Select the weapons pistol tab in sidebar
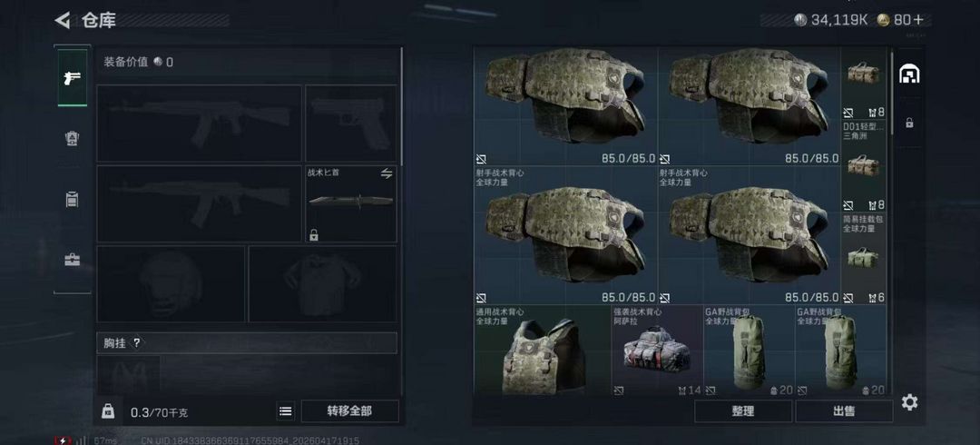Viewport: 980px width, 445px height. 73,77
